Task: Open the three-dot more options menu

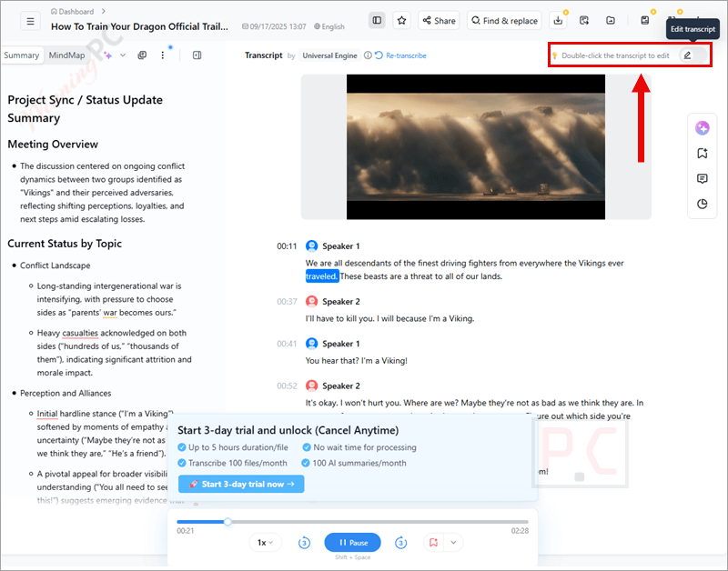Action: [x=163, y=55]
